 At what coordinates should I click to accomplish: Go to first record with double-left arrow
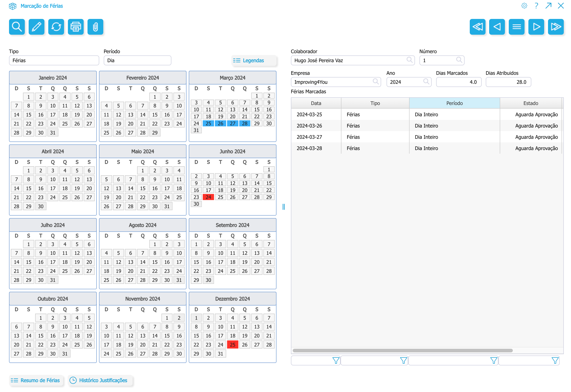(477, 27)
